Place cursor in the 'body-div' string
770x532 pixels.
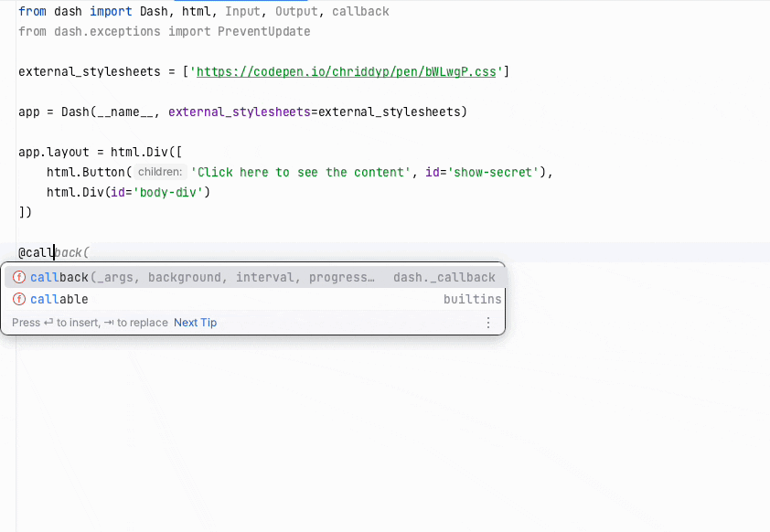click(168, 192)
